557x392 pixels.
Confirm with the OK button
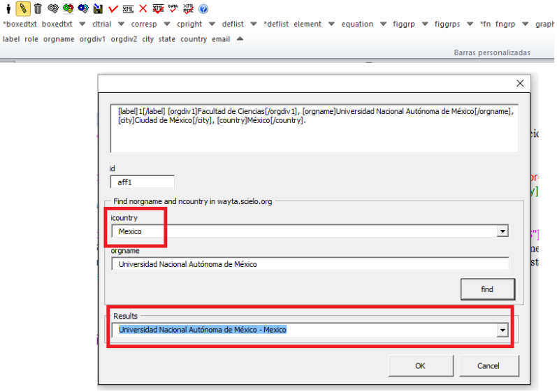point(419,365)
